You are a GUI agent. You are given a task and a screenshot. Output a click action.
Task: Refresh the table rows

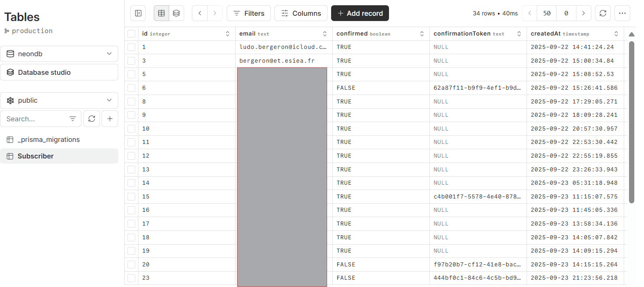tap(603, 13)
